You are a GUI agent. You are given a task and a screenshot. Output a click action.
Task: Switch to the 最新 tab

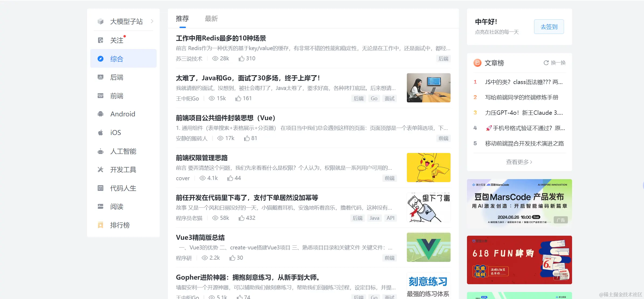pos(211,19)
